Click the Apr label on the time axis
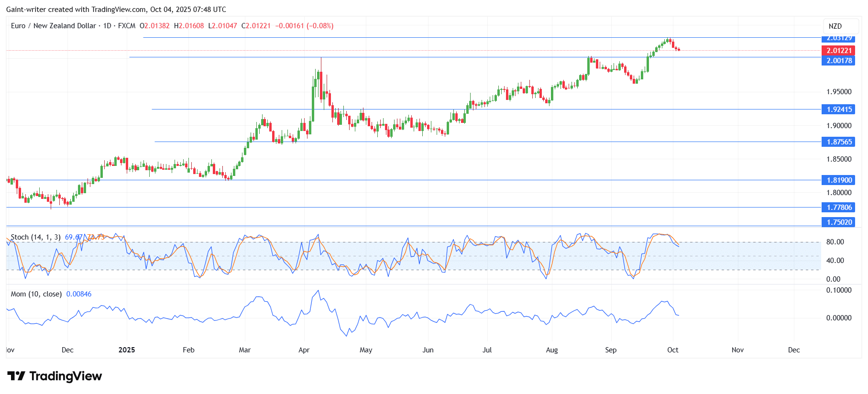The image size is (868, 394). click(x=304, y=350)
